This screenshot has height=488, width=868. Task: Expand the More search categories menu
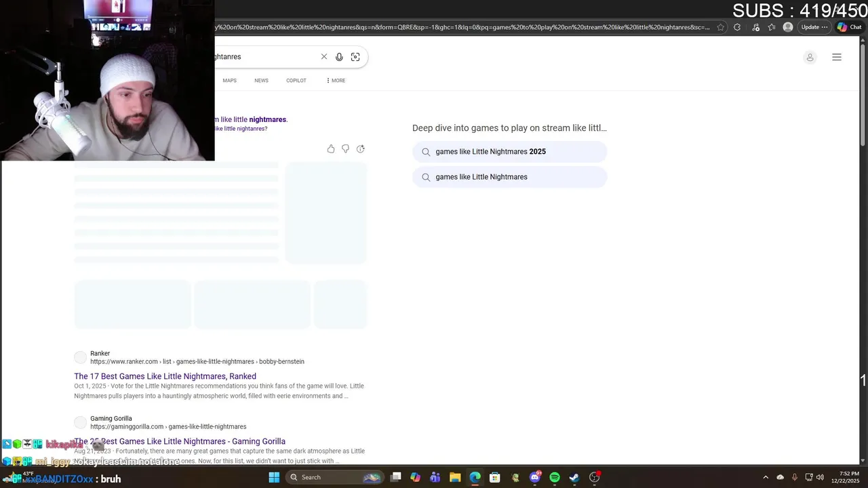(x=336, y=81)
